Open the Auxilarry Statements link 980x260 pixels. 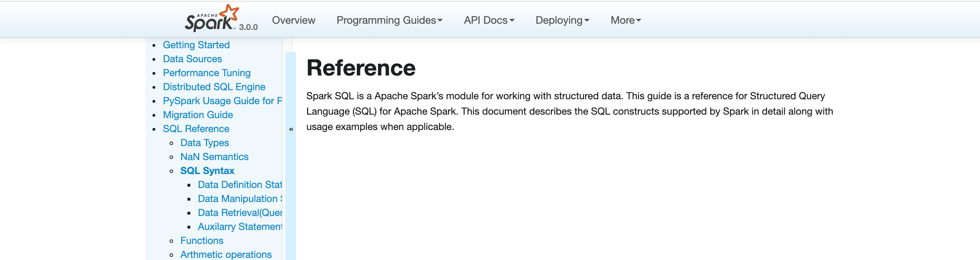tap(240, 227)
